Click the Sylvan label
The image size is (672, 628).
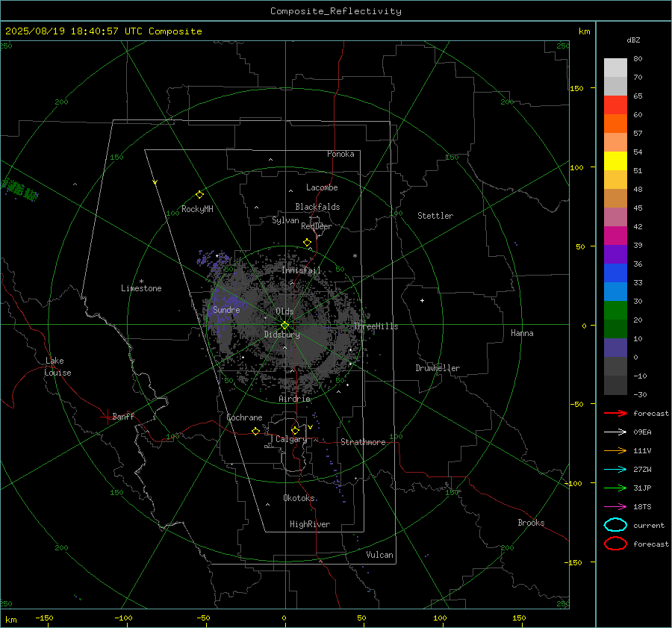pyautogui.click(x=285, y=220)
